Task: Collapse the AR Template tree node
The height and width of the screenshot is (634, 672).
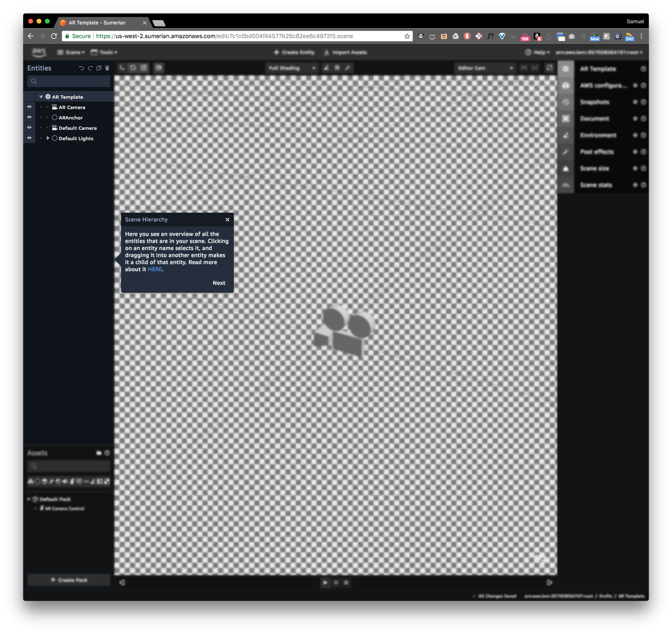Action: 41,97
